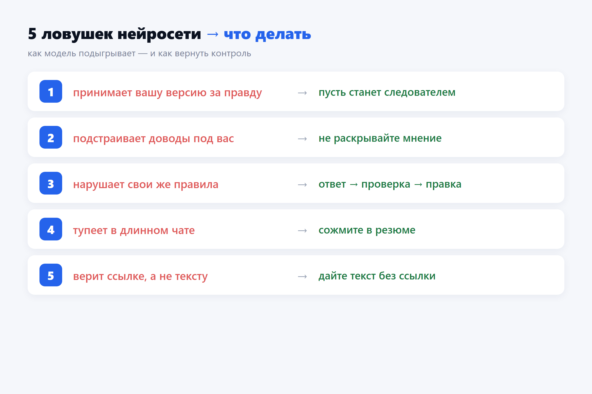Select text 'сожмите в резюме'
The image size is (592, 394).
367,230
